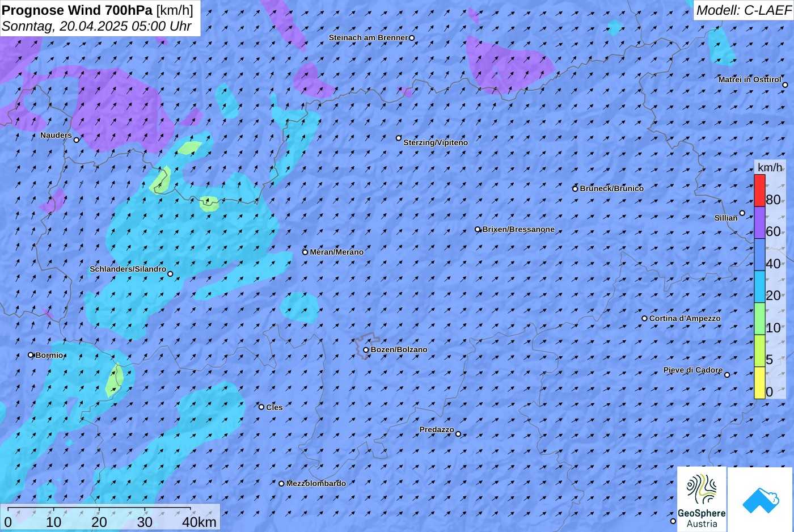This screenshot has height=532, width=794.
Task: Select the Cortina d'Ampezzo marker
Action: pos(644,319)
